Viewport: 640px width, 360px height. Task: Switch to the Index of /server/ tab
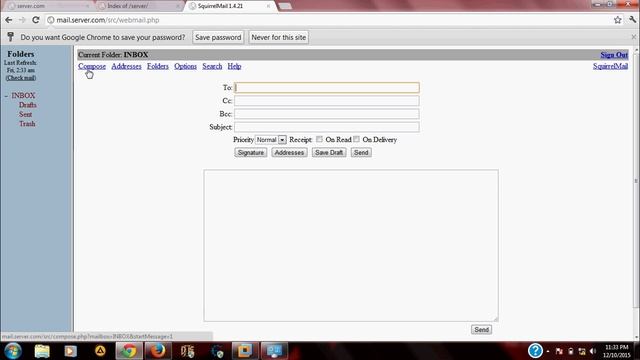coord(139,6)
